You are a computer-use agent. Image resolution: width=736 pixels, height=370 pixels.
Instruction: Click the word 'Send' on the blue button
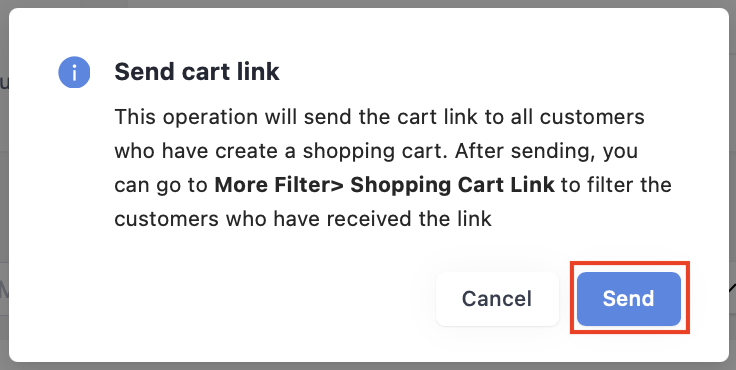coord(629,299)
